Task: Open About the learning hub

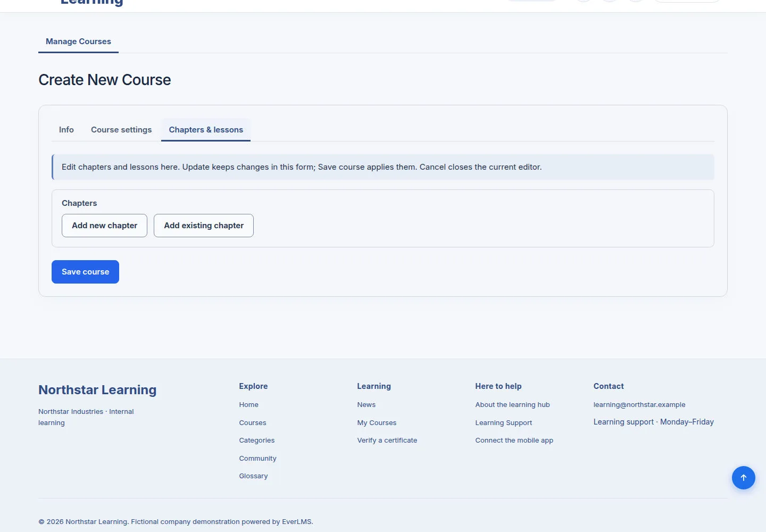Action: click(x=513, y=405)
